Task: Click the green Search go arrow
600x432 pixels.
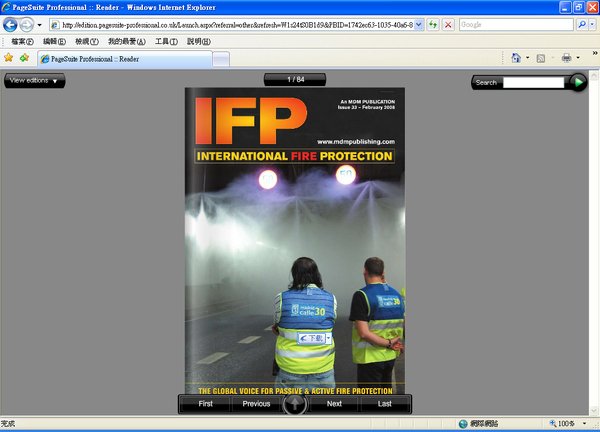Action: coord(578,82)
